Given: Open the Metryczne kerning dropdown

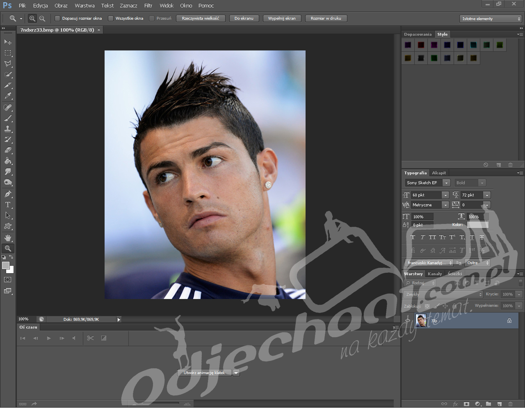Looking at the screenshot, I should [445, 205].
